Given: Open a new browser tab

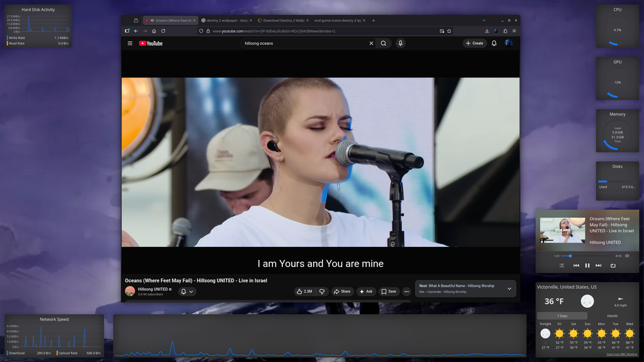Looking at the screenshot, I should pyautogui.click(x=374, y=20).
